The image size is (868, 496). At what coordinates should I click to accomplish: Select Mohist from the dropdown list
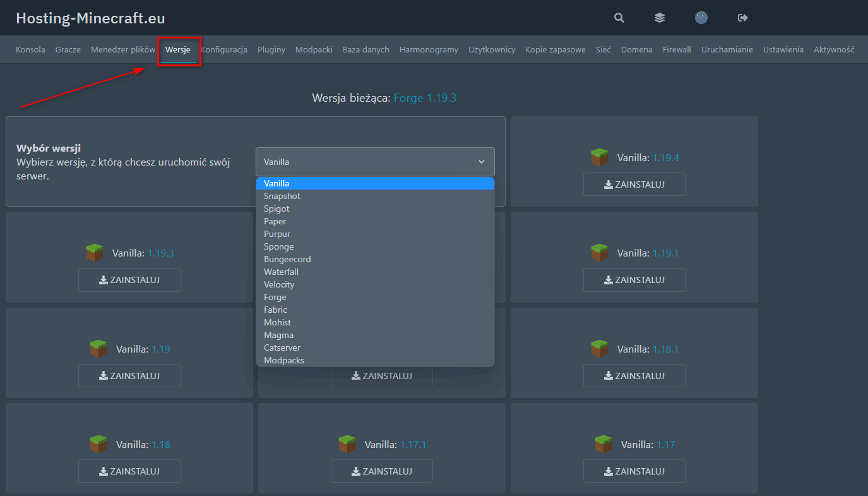375,322
